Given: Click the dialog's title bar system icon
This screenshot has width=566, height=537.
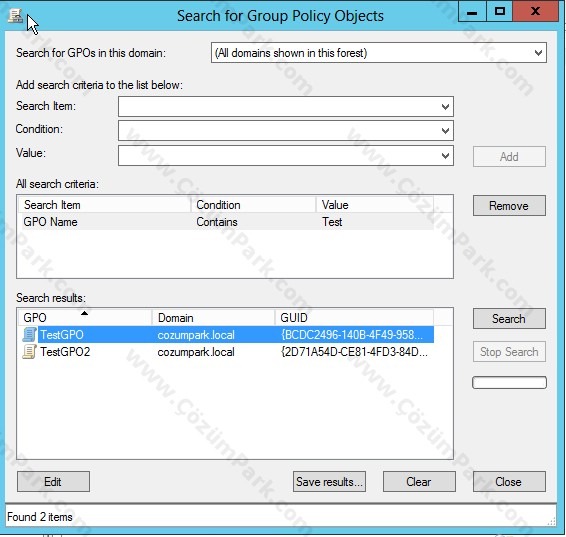Looking at the screenshot, I should (15, 16).
